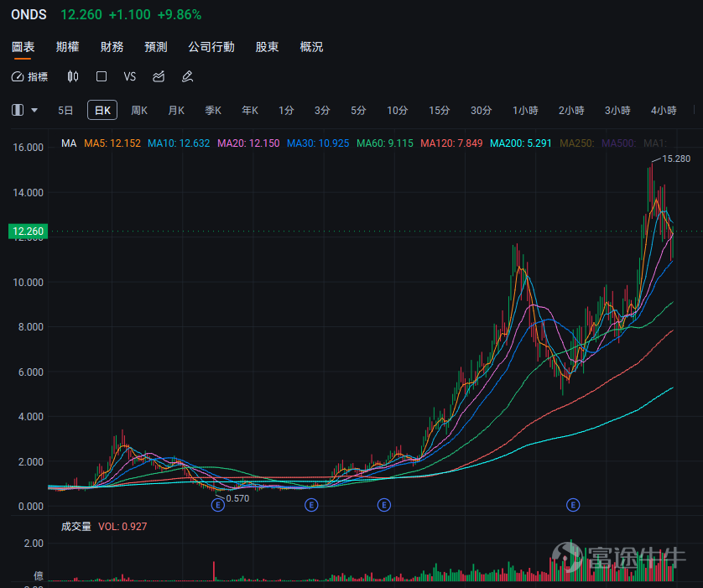This screenshot has width=703, height=588.
Task: Switch to 圖表 tab
Action: [23, 47]
